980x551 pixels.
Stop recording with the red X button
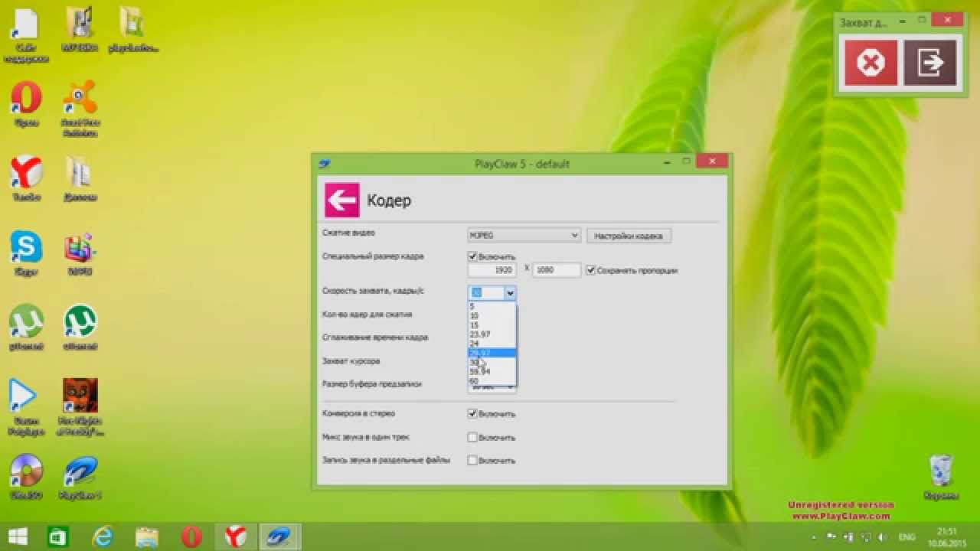871,63
